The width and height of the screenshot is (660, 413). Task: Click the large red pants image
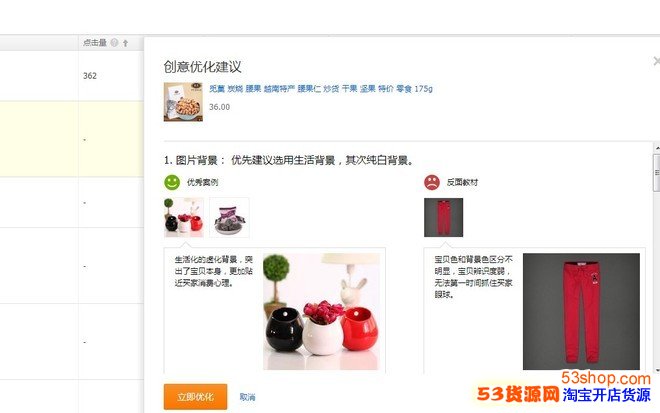[x=581, y=312]
